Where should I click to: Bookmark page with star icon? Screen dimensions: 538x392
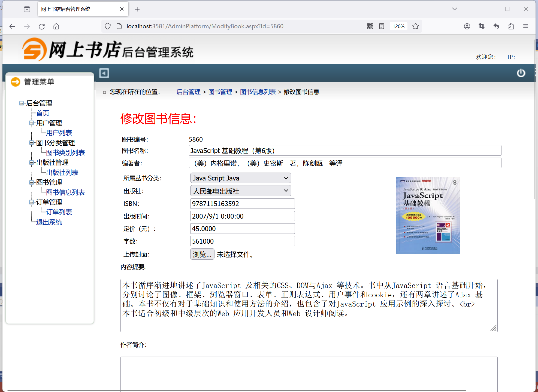[415, 26]
